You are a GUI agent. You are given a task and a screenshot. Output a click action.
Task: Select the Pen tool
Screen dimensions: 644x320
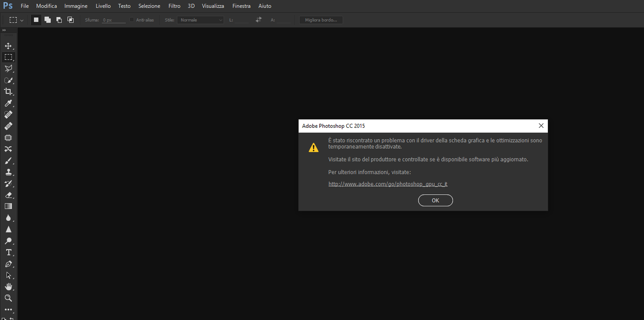coord(8,264)
